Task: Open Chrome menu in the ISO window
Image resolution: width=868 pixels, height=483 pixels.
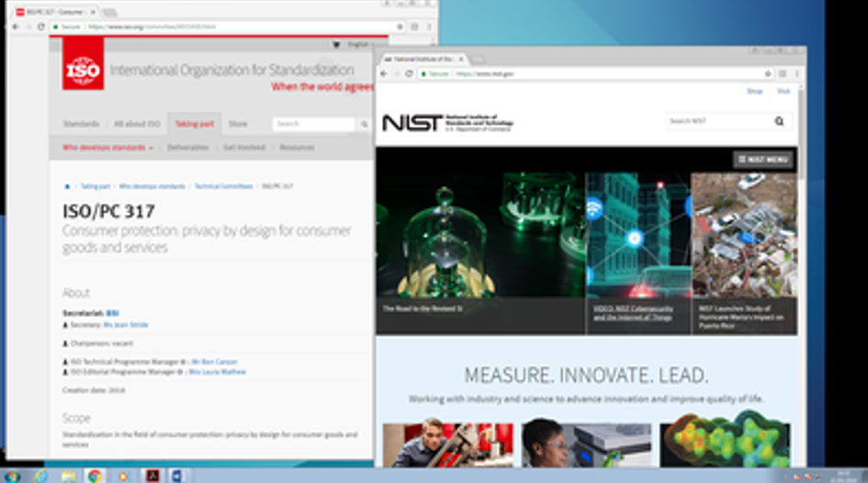Action: coord(428,27)
